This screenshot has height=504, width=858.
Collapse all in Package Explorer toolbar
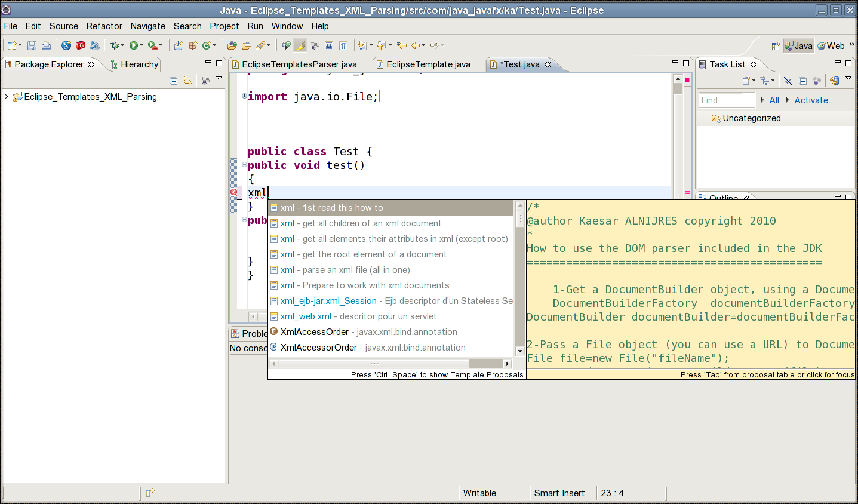click(x=174, y=81)
